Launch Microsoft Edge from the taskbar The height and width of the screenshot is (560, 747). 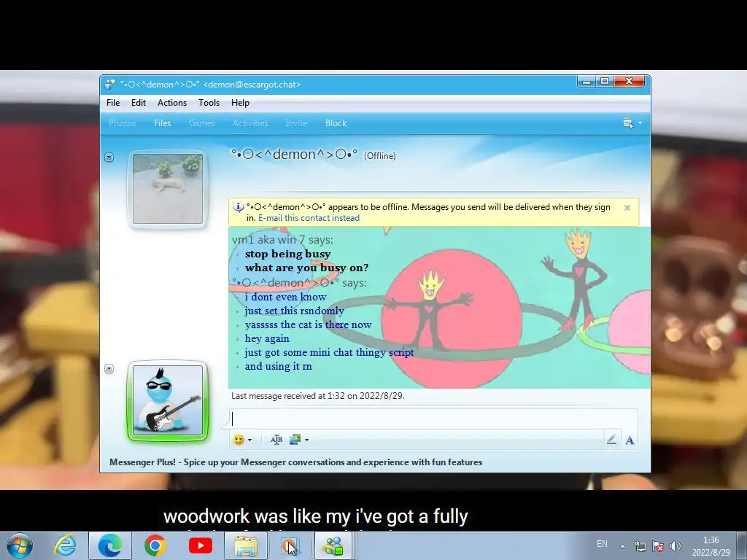coord(109,545)
